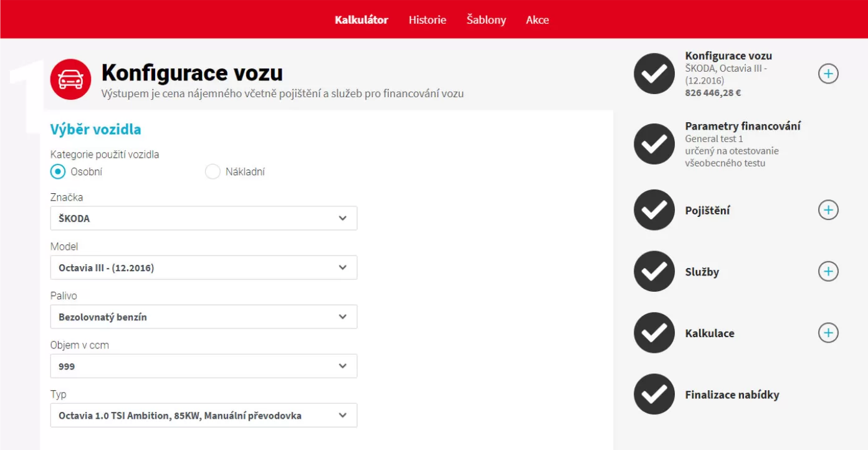Open the Model dropdown with Octavia III

204,267
